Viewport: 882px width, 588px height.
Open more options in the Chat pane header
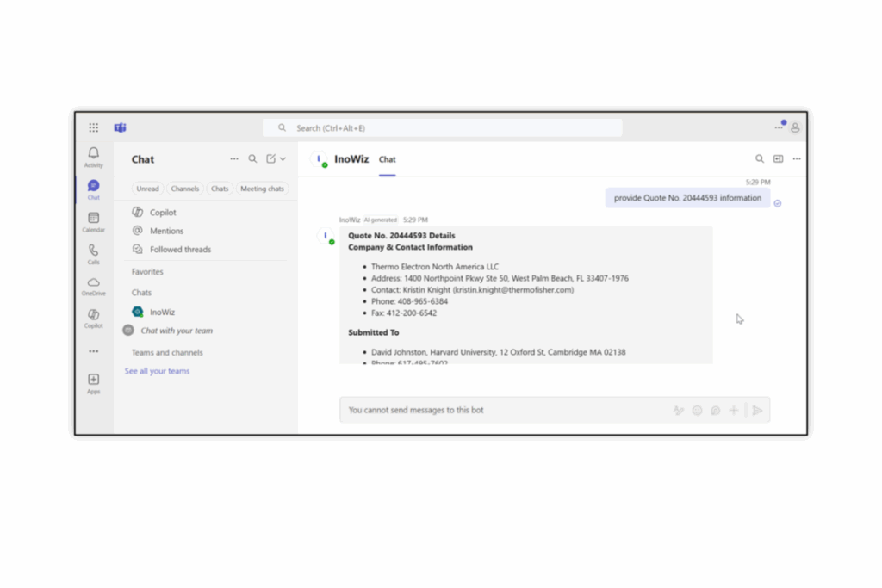pos(233,159)
